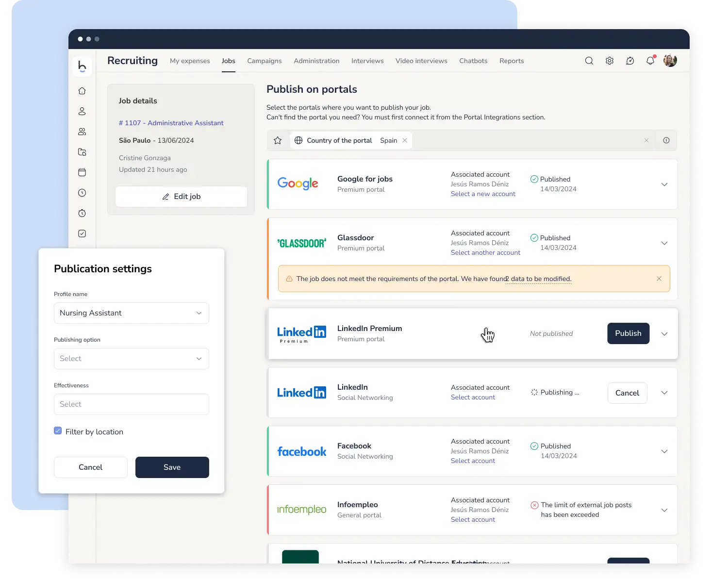The height and width of the screenshot is (579, 728).
Task: Open the My expenses tab
Action: click(x=190, y=61)
